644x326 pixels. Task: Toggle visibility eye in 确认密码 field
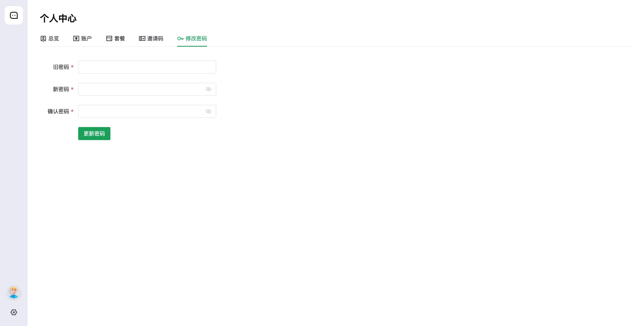(208, 111)
